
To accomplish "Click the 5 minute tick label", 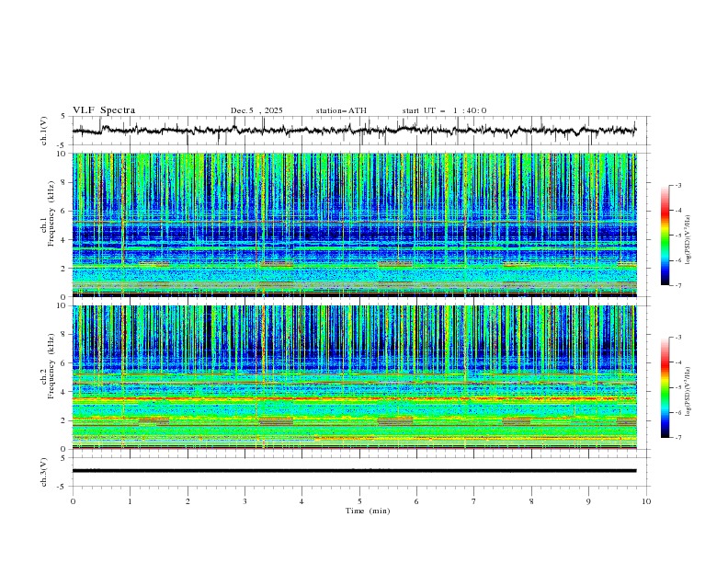I will 359,500.
